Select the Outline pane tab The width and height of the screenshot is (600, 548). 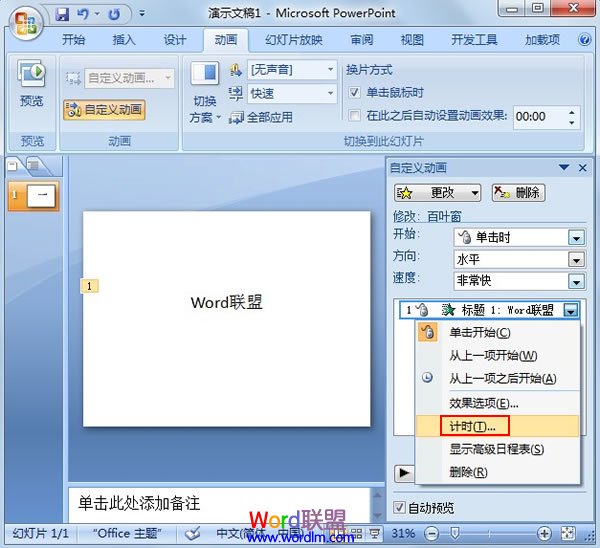tap(36, 166)
